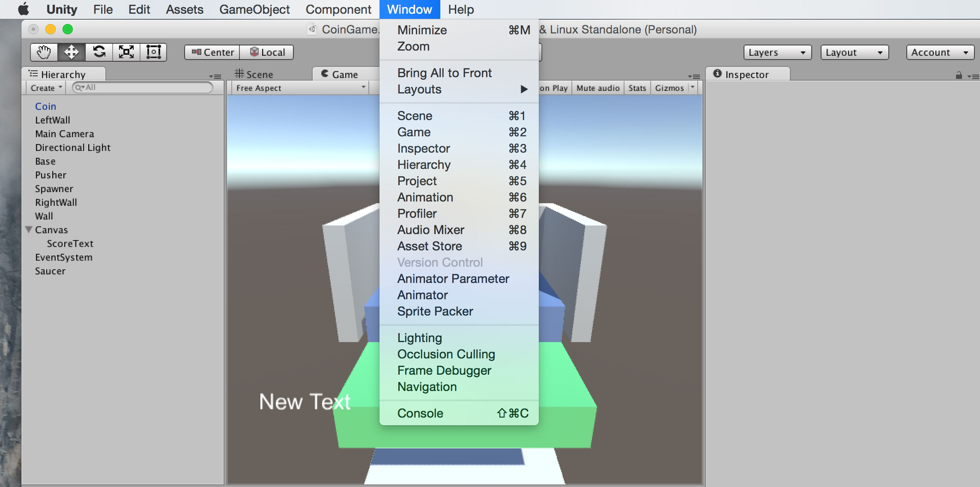The image size is (980, 487).
Task: Select the Rect Transform tool
Action: pos(153,52)
